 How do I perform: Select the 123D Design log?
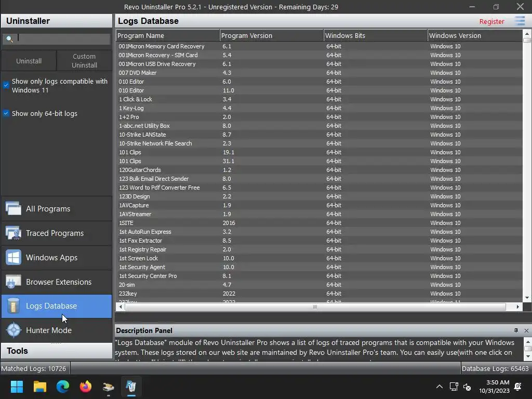[x=319, y=196]
